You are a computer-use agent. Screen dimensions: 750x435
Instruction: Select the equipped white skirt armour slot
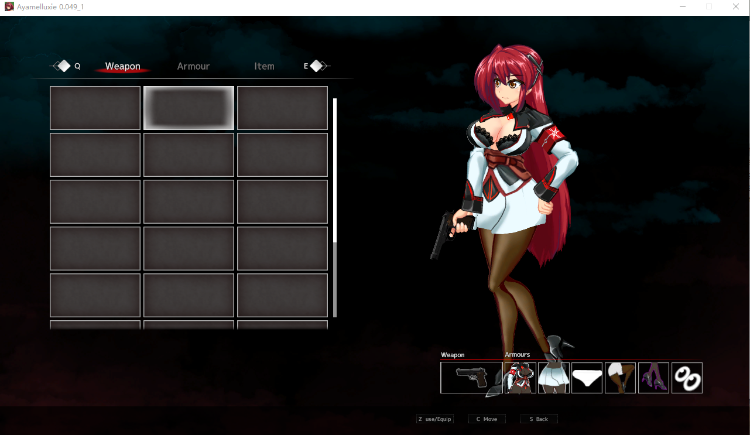tap(553, 378)
